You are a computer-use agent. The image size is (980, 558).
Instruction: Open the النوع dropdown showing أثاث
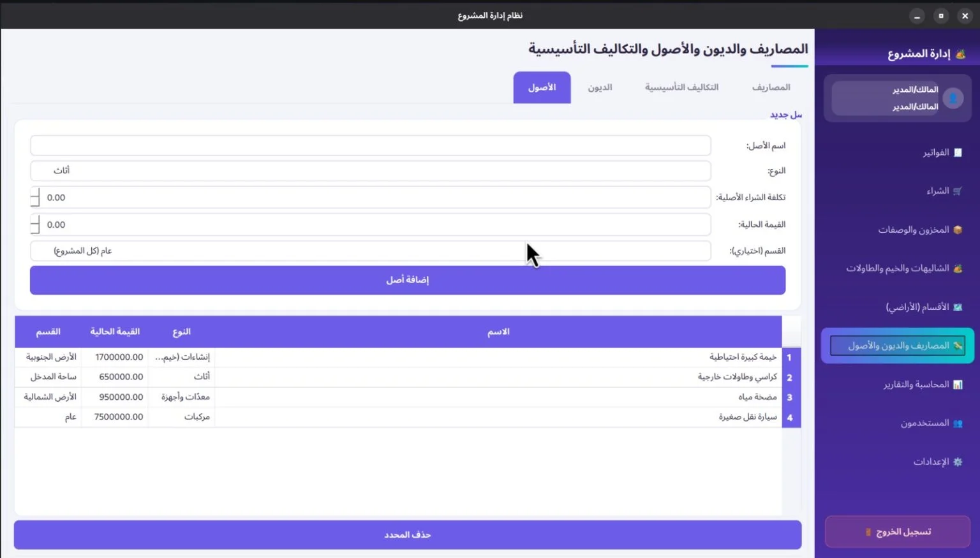click(370, 170)
